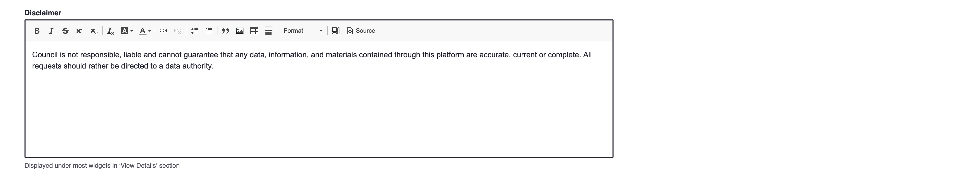Viewport: 980px width, 181px height.
Task: Toggle bold formatting
Action: click(x=37, y=31)
